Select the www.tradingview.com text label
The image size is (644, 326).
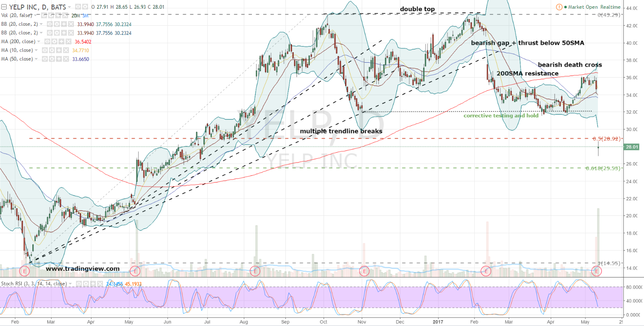pyautogui.click(x=83, y=269)
